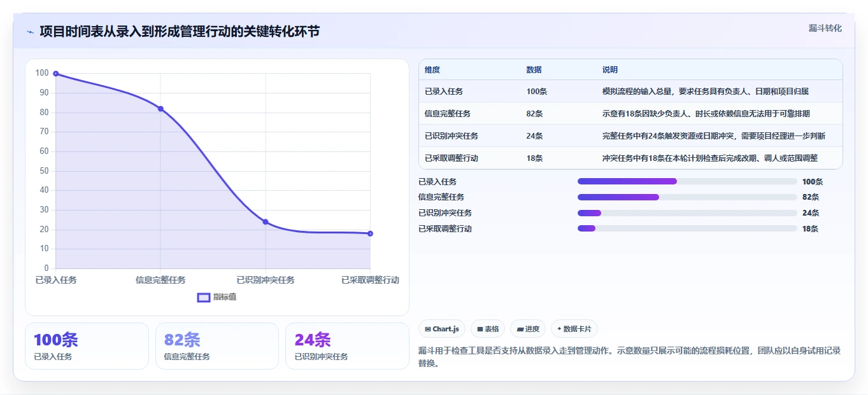The height and width of the screenshot is (395, 868).
Task: Click the x-axis label 已识别冲突任务 under the chart
Action: pyautogui.click(x=266, y=280)
